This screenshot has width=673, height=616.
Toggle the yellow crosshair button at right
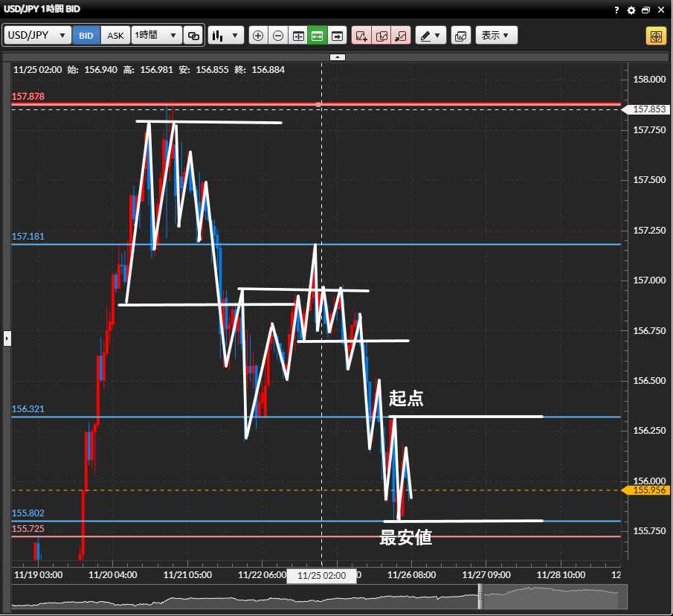coord(656,36)
